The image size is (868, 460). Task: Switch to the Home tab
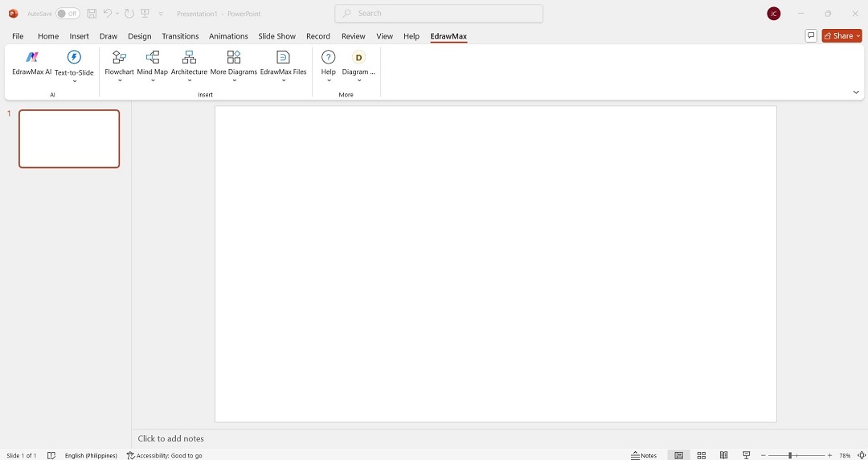tap(48, 36)
